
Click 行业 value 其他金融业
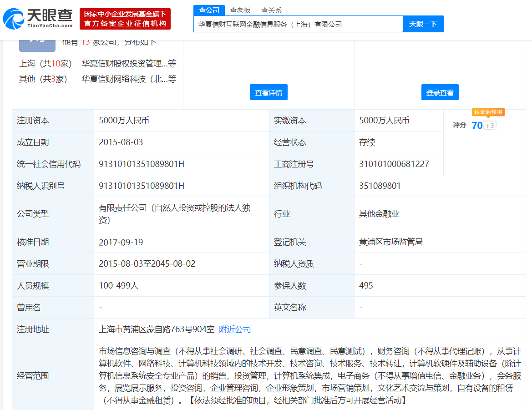coord(379,214)
